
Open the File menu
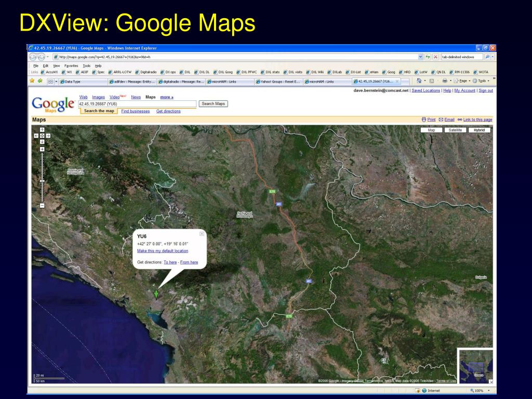36,66
